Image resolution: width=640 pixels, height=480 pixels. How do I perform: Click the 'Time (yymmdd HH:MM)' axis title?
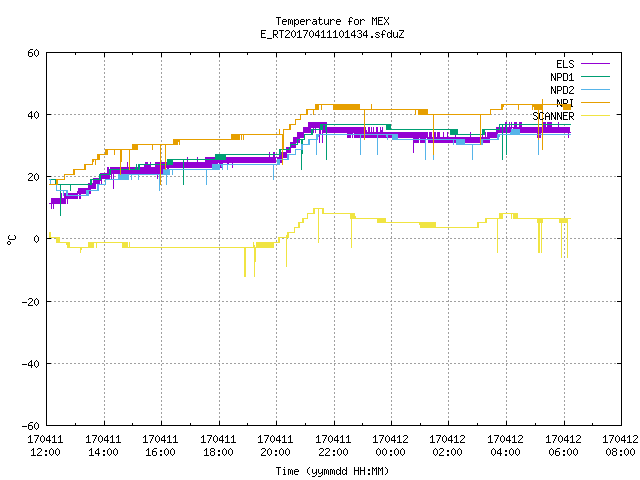[x=332, y=471]
